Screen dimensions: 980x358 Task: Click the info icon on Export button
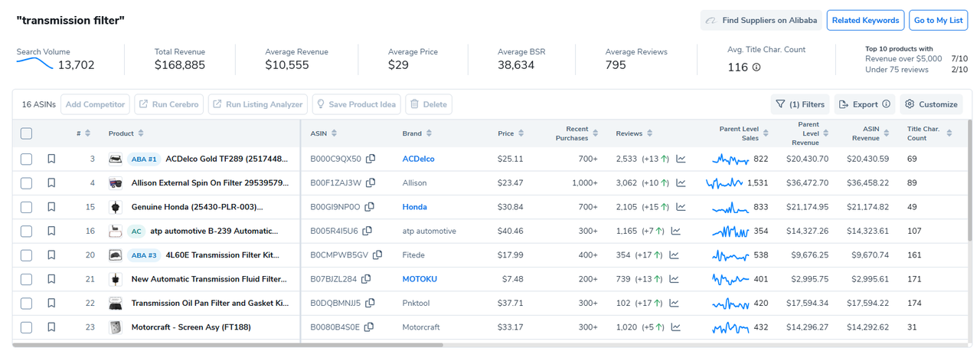click(x=886, y=104)
